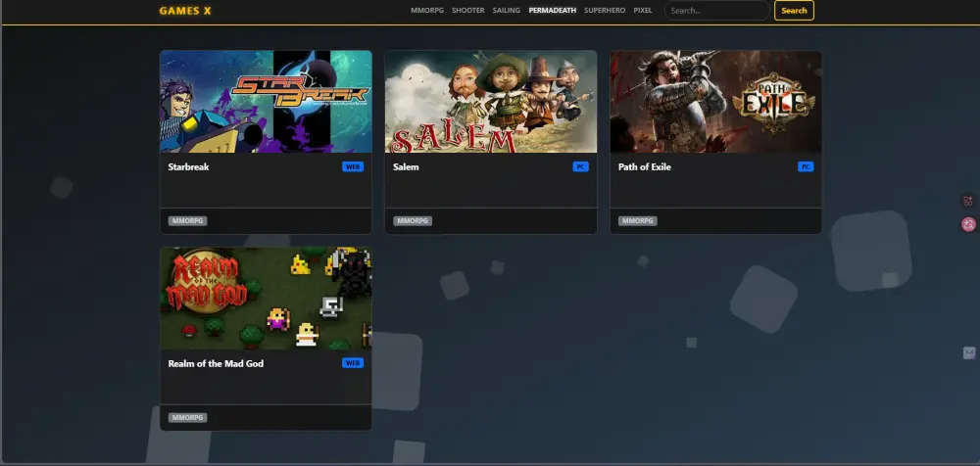Click the MMORPG tag under Realm of the Mad God
980x466 pixels.
[187, 417]
